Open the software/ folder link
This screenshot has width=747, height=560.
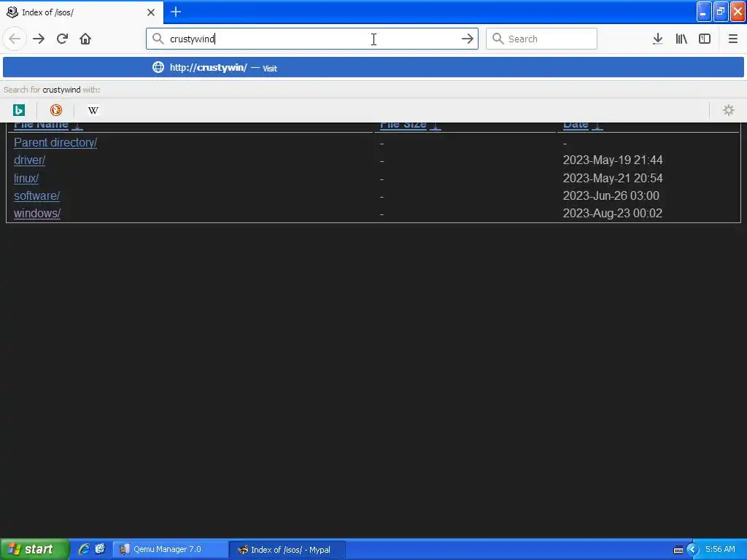36,195
